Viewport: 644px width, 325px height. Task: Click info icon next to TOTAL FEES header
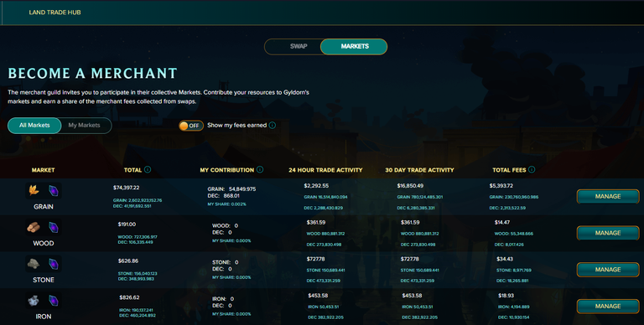click(532, 169)
